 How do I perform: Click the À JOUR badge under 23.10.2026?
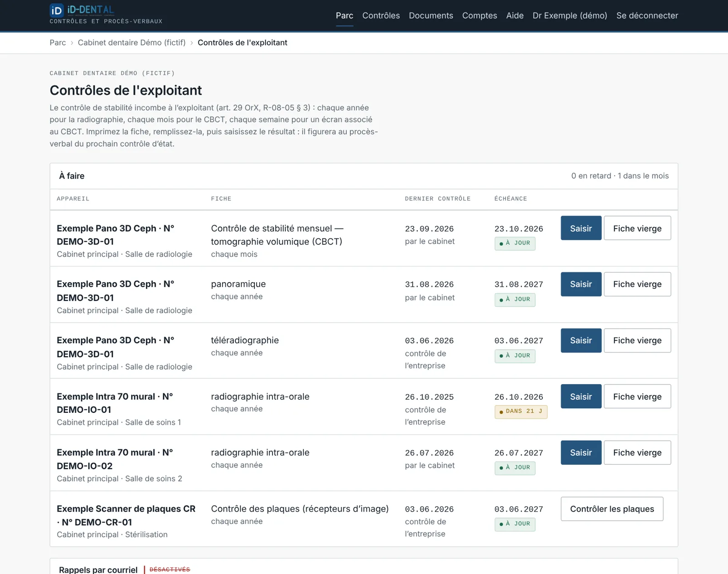tap(515, 244)
